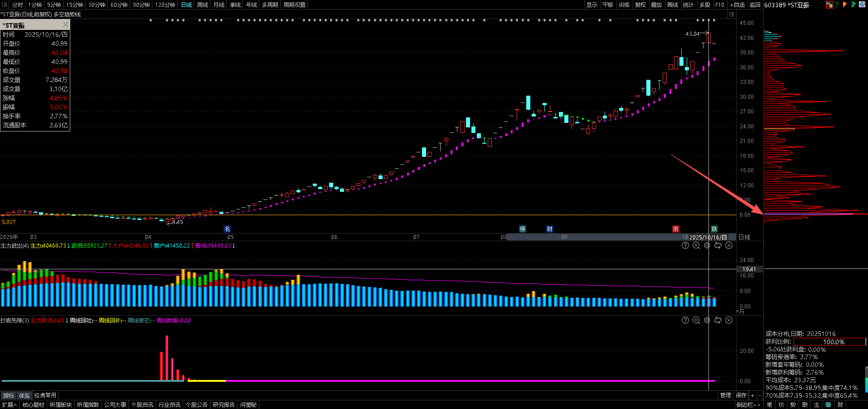Open the 统计 statistics tool

click(x=688, y=5)
